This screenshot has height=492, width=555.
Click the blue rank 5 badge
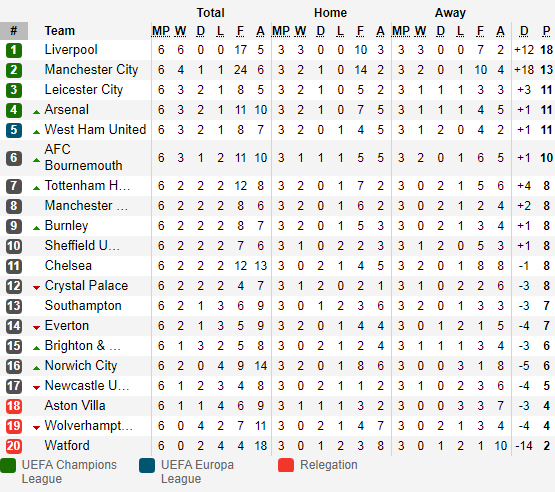[x=14, y=130]
